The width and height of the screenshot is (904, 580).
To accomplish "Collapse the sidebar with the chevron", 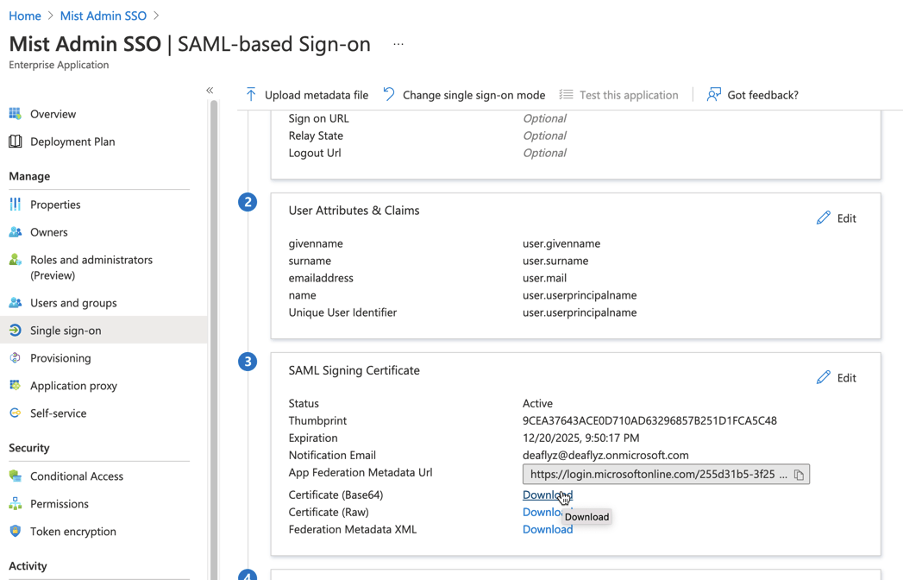I will (x=210, y=89).
